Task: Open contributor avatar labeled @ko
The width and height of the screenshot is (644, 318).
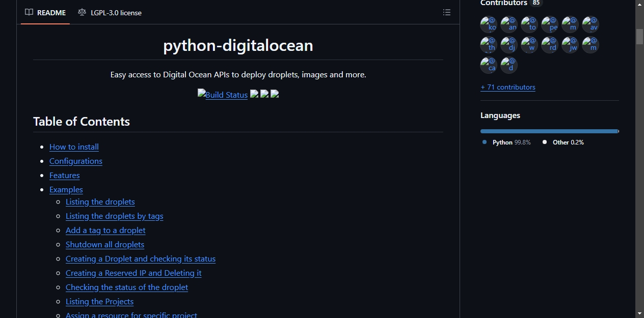Action: coord(489,24)
